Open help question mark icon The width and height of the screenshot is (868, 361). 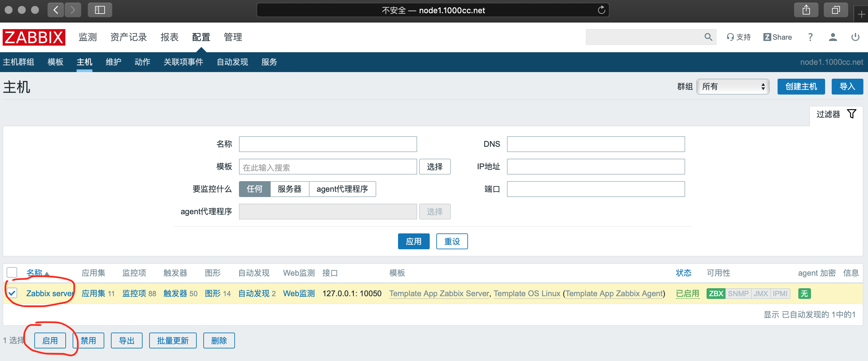[x=810, y=37]
